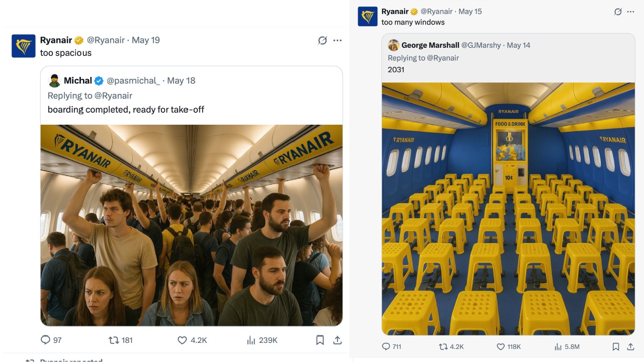Image resolution: width=644 pixels, height=362 pixels.
Task: Open the yellow stools cabin image
Action: point(508,208)
